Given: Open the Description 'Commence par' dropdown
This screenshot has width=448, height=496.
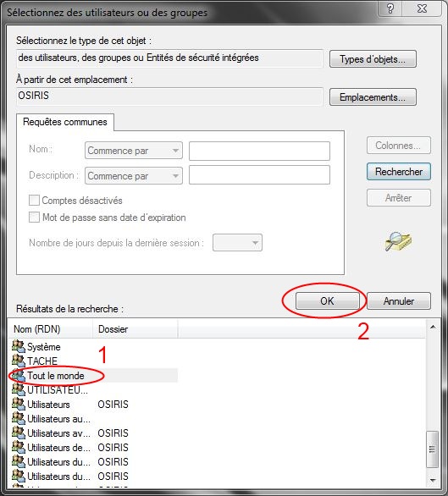Looking at the screenshot, I should 134,176.
